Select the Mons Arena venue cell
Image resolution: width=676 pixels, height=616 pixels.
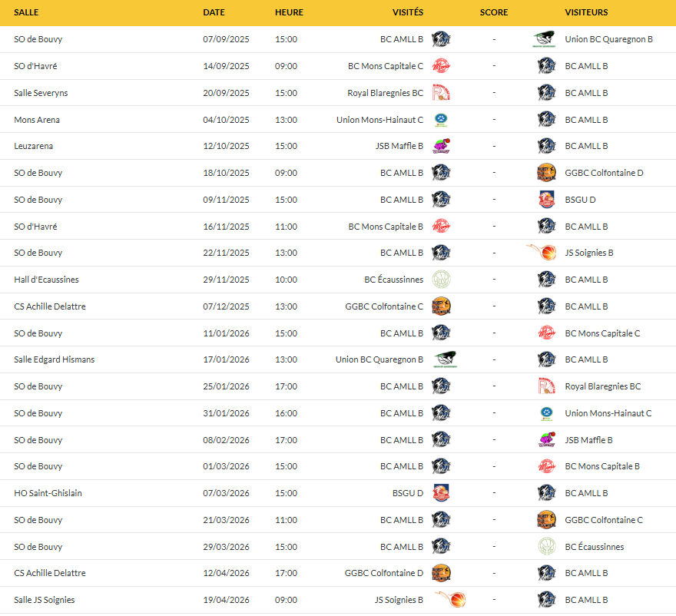click(x=37, y=120)
